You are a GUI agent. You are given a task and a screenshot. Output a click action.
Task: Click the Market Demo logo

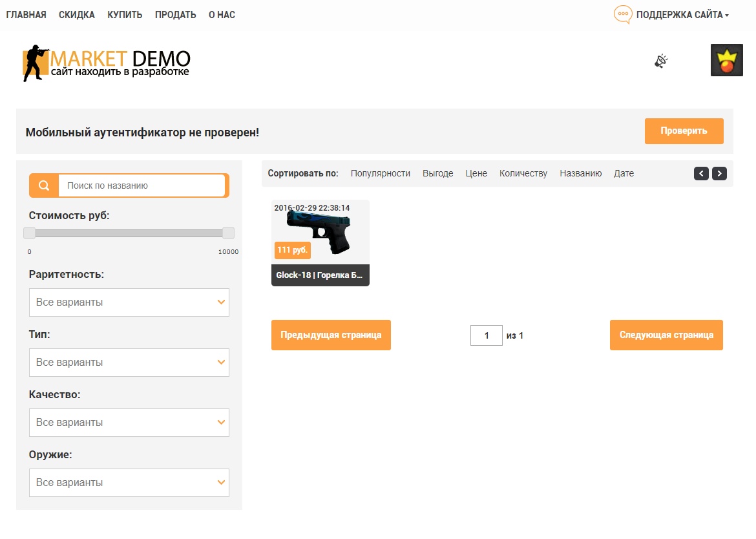107,63
